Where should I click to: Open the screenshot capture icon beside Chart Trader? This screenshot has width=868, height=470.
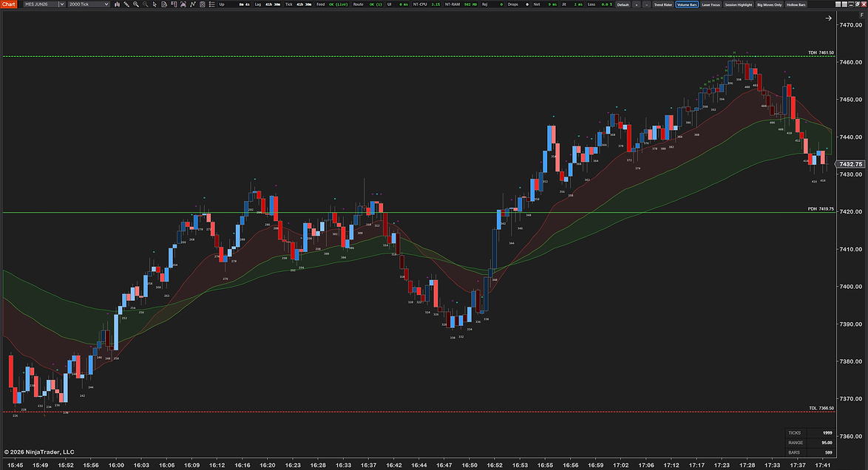[x=183, y=4]
